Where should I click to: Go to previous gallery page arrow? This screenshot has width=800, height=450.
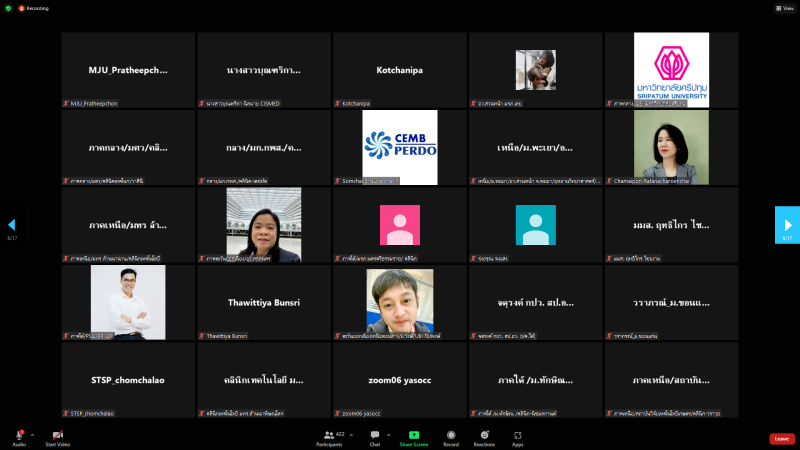pyautogui.click(x=12, y=225)
